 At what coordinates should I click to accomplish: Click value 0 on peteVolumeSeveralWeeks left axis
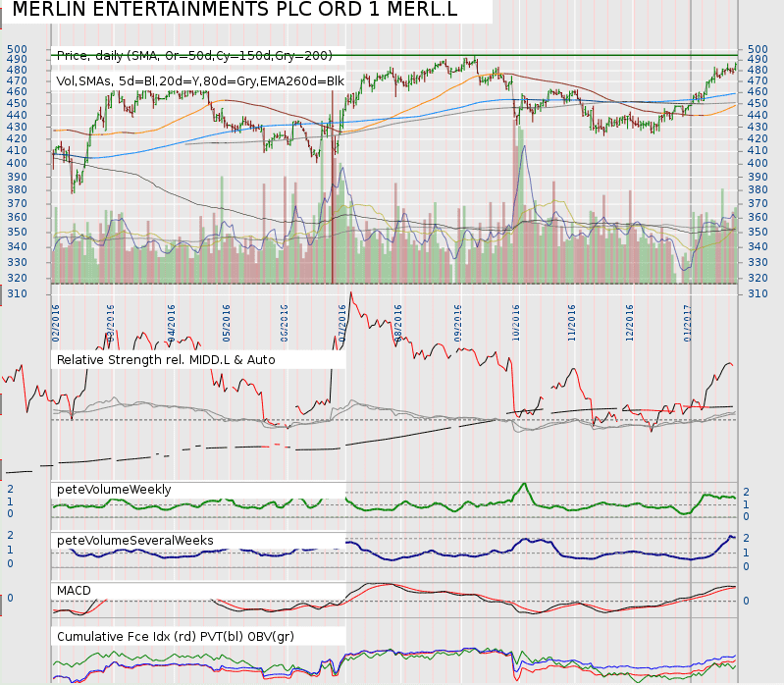(x=10, y=563)
